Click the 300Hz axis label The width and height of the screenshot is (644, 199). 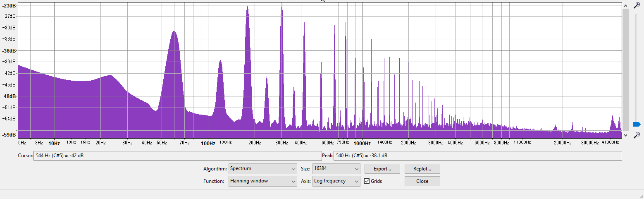coord(281,143)
